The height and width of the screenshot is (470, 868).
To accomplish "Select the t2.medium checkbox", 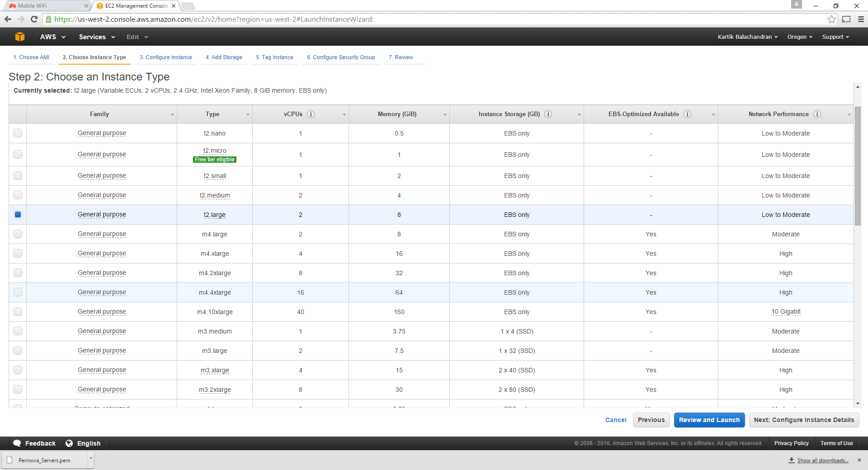I will point(18,195).
